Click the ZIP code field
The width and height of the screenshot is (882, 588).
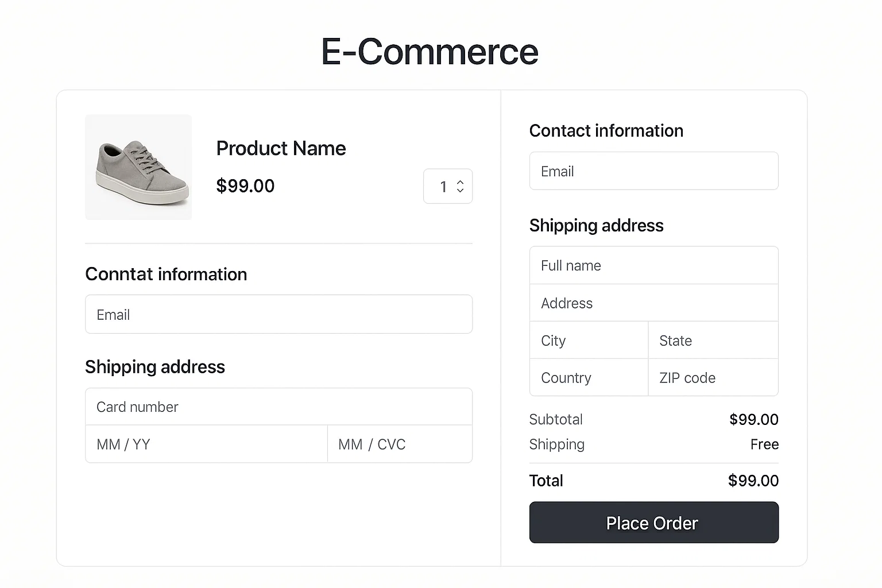point(713,377)
